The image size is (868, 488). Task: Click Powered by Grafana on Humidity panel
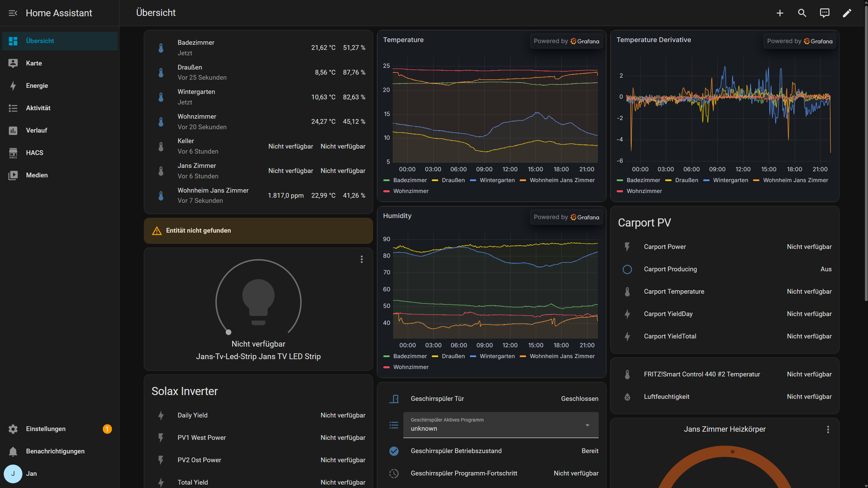[x=566, y=217]
